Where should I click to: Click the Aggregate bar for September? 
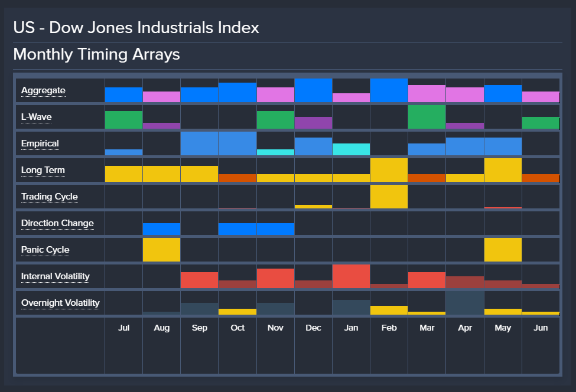(x=200, y=94)
